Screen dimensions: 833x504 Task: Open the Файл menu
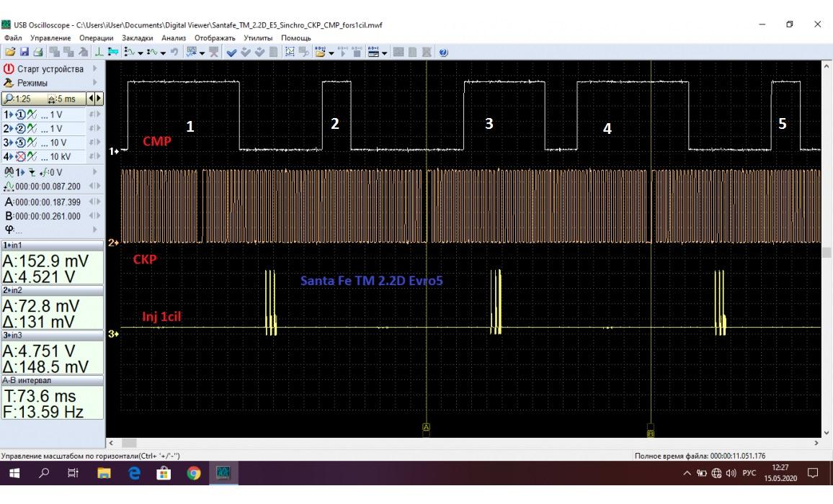(x=13, y=37)
